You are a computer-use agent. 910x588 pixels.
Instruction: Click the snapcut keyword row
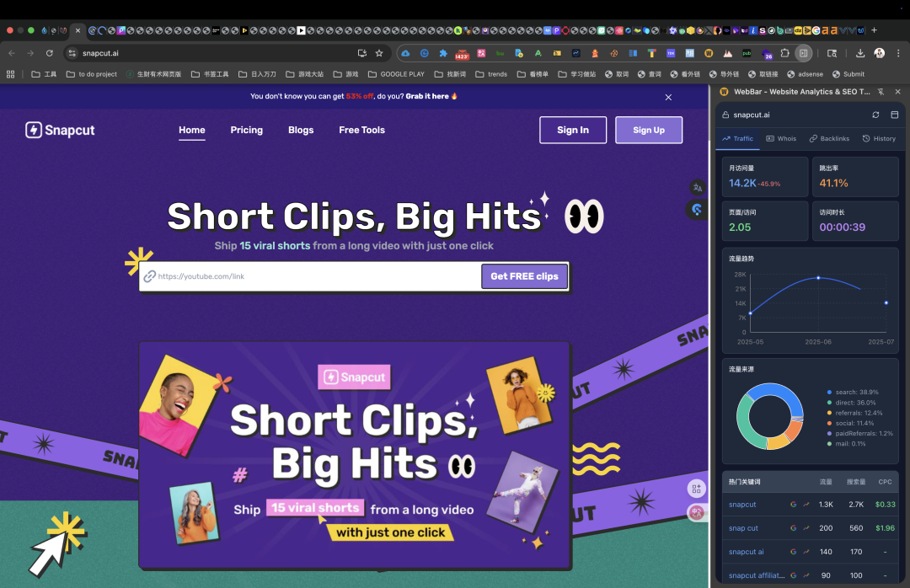(811, 505)
